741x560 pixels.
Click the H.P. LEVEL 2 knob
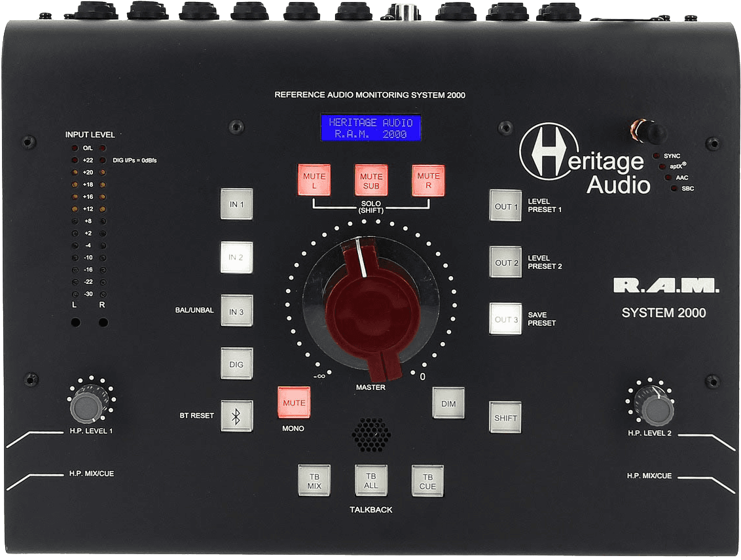656,407
